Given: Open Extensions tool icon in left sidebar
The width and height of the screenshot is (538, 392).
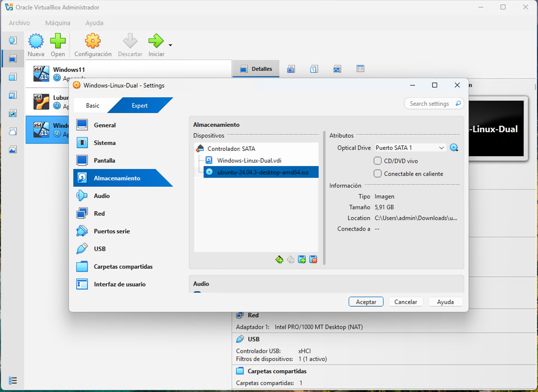Looking at the screenshot, I should point(13,77).
